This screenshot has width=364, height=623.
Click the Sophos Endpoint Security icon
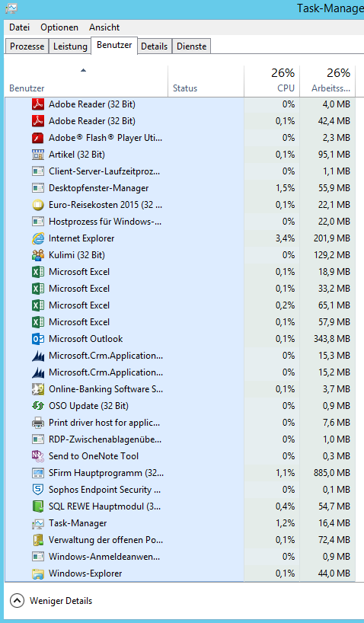pyautogui.click(x=38, y=490)
